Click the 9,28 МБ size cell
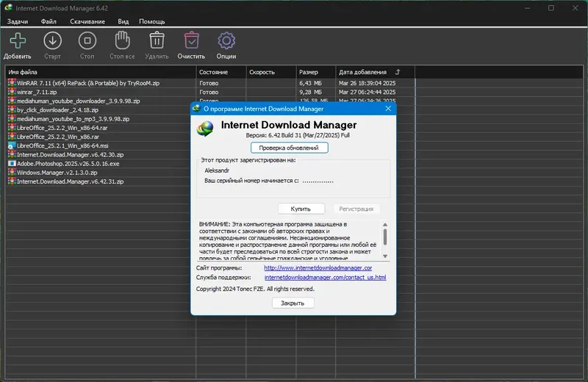Screen dimensions: 588x382 coord(310,92)
